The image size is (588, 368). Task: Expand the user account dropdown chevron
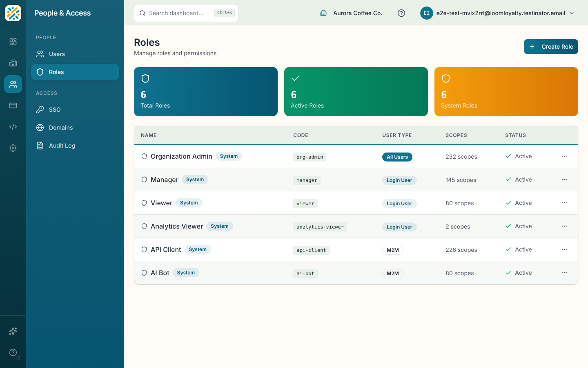click(x=572, y=13)
